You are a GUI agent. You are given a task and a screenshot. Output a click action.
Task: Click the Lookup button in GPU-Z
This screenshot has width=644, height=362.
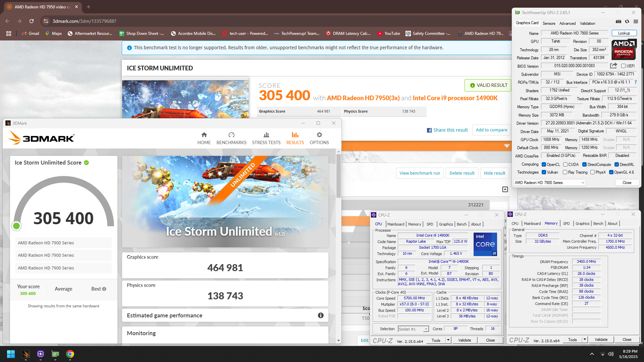624,33
